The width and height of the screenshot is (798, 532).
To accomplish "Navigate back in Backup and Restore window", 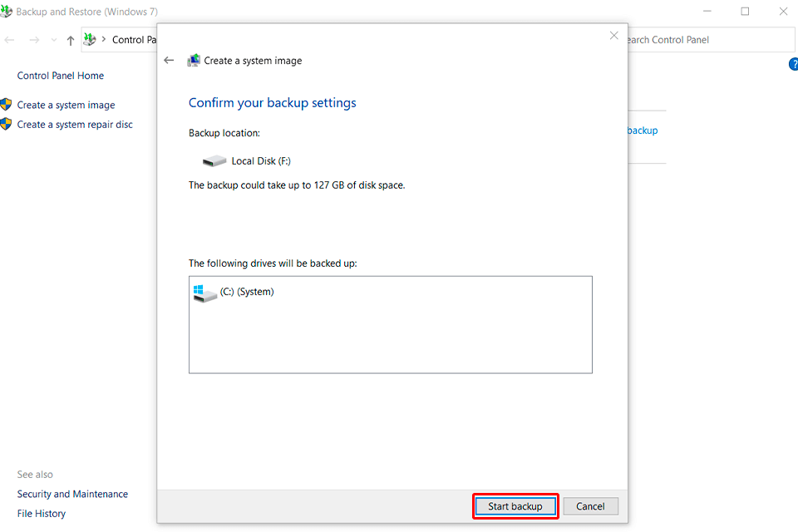I will click(x=10, y=40).
